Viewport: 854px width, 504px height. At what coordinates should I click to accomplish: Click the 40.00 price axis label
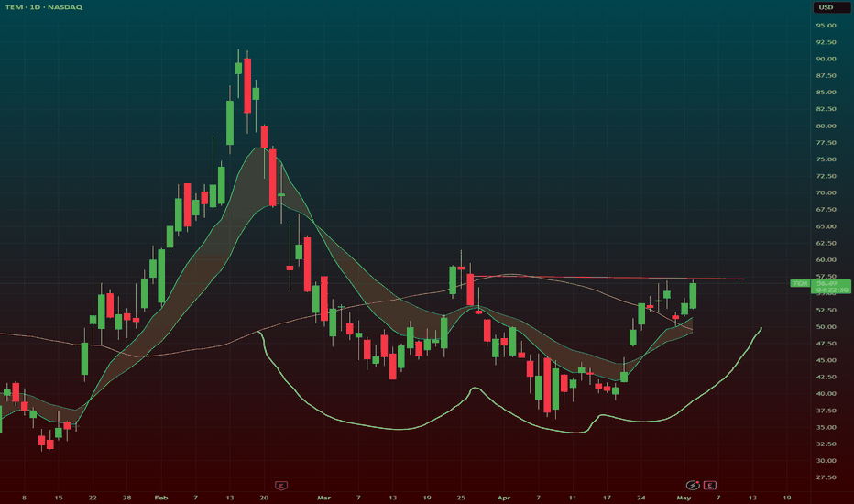(826, 393)
